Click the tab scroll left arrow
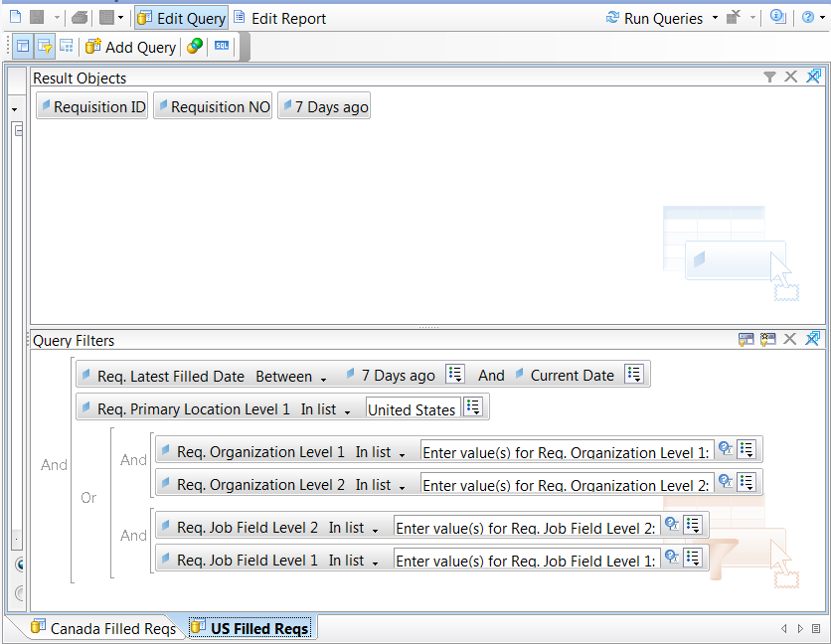Image resolution: width=831 pixels, height=644 pixels. click(784, 629)
